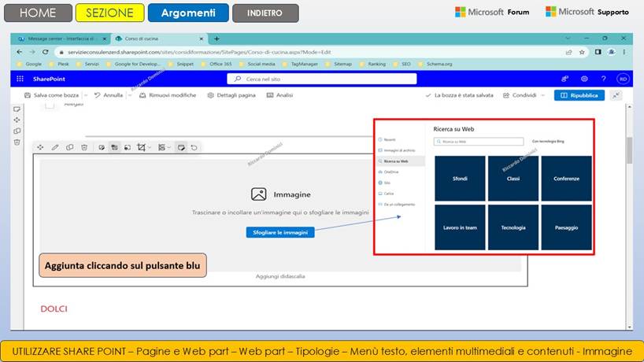Switch to the Corso di cucina tab

click(x=158, y=39)
